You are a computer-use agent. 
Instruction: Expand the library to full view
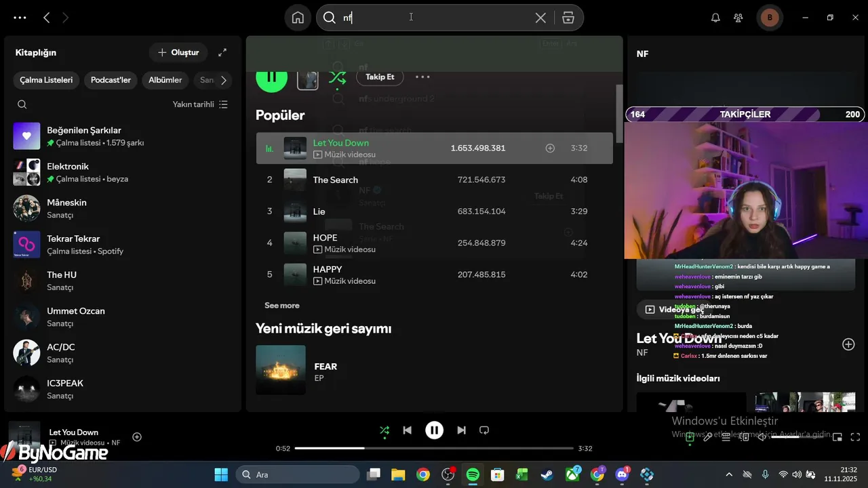pyautogui.click(x=222, y=52)
